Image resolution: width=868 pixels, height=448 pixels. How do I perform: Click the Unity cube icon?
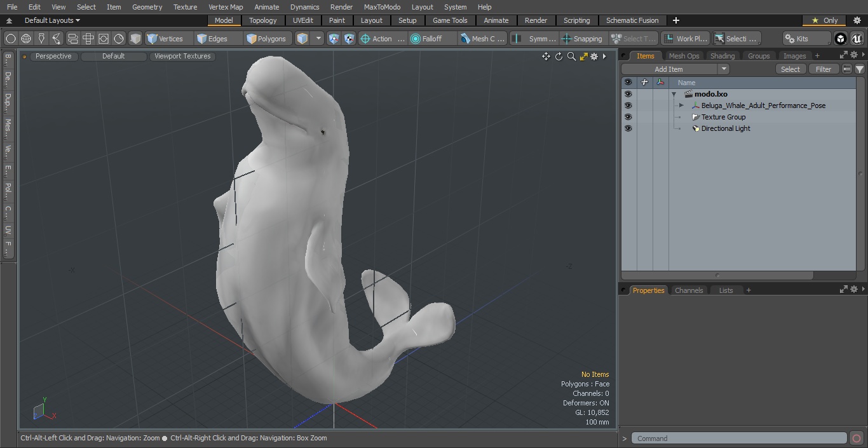[841, 39]
